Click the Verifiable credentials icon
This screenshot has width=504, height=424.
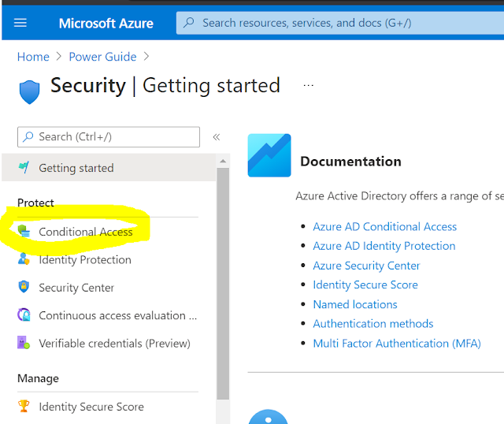coord(24,344)
